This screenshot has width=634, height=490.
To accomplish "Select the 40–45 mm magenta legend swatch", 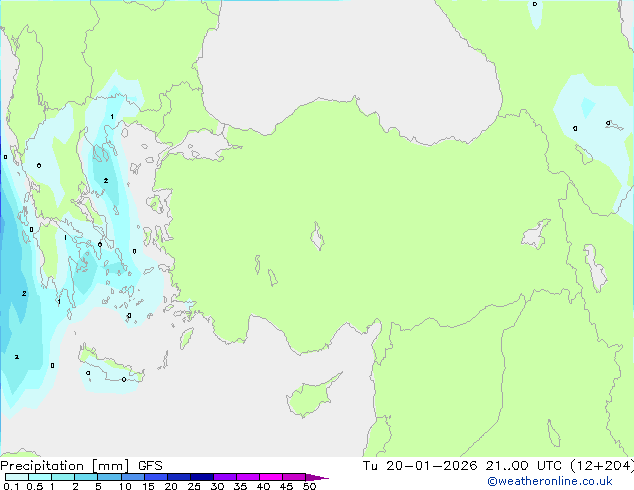I will click(271, 477).
